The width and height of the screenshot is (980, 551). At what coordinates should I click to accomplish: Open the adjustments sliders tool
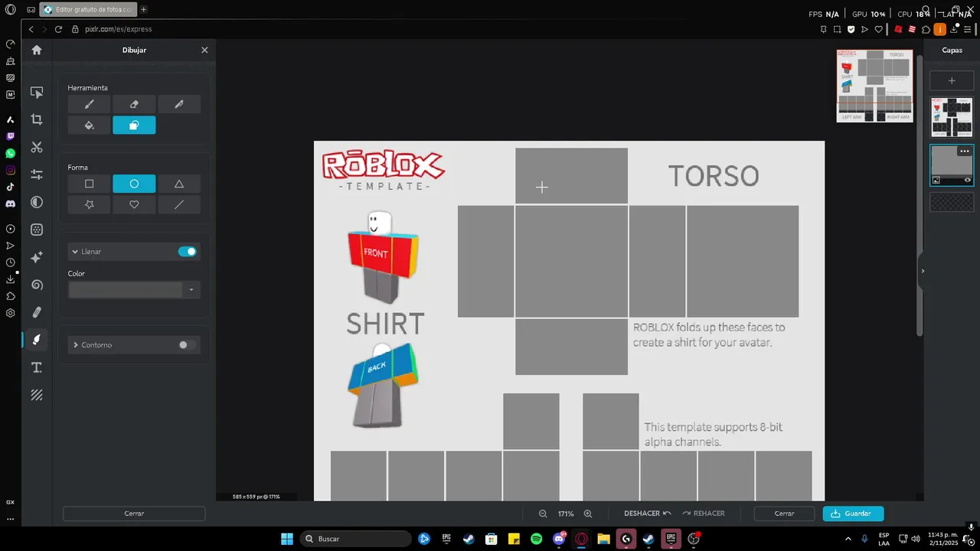coord(37,174)
